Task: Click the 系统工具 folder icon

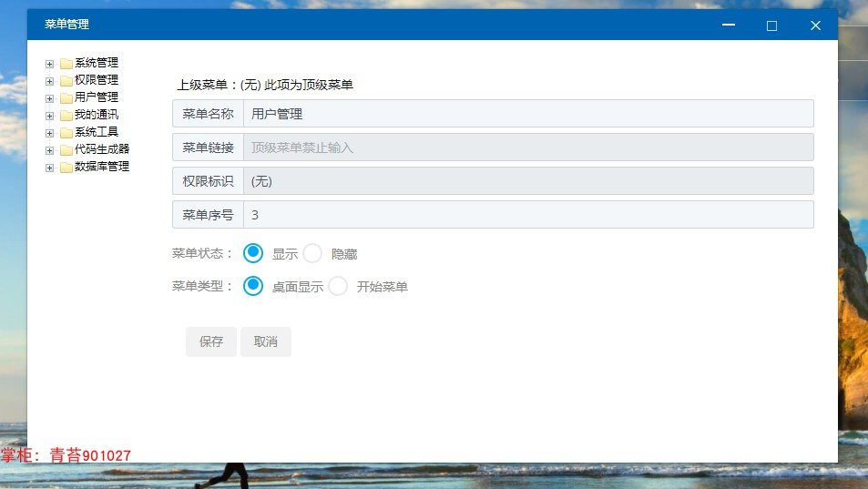Action: click(x=66, y=132)
